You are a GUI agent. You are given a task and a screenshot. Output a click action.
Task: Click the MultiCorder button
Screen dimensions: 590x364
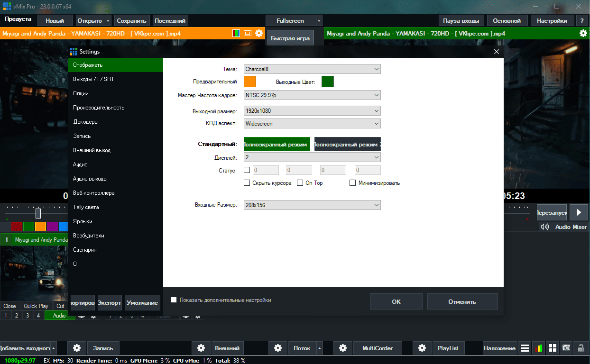(378, 348)
